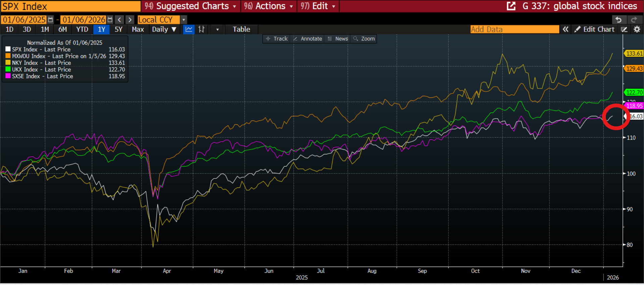This screenshot has height=285, width=644.
Task: Pop out chart with export icon
Action: [x=511, y=6]
